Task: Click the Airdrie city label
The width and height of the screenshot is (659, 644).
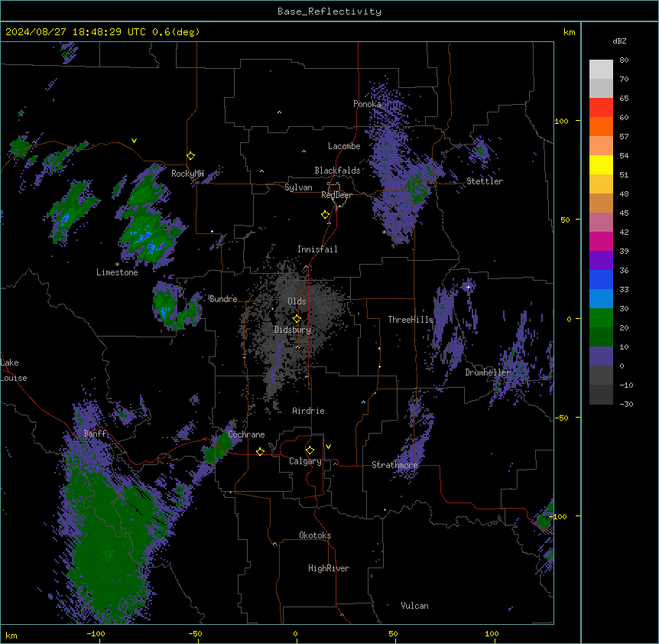Action: tap(309, 411)
